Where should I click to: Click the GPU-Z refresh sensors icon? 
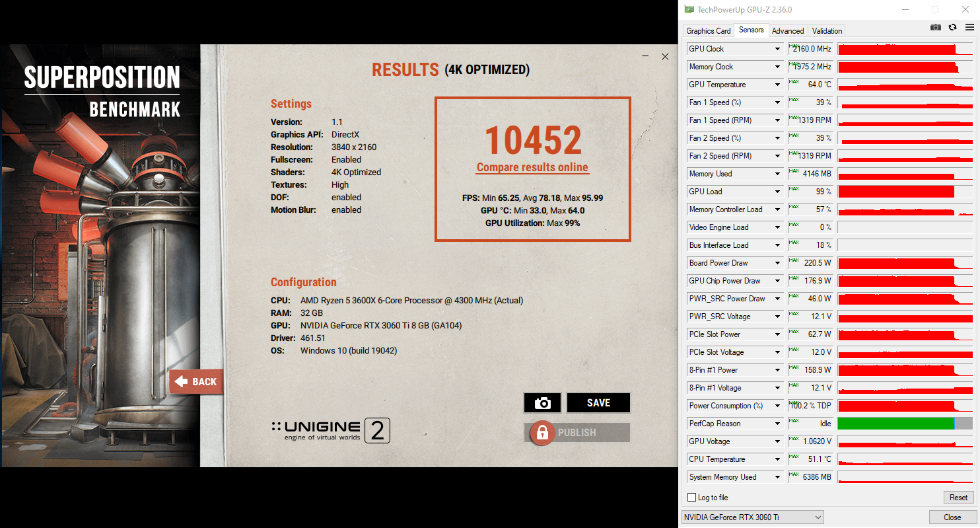point(952,27)
